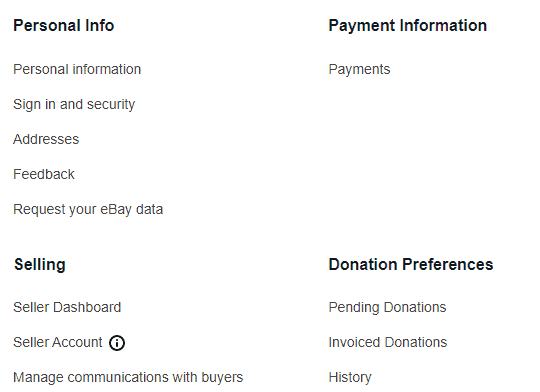Click the Payment Information section heading
Image resolution: width=540 pixels, height=392 pixels.
pyautogui.click(x=408, y=26)
